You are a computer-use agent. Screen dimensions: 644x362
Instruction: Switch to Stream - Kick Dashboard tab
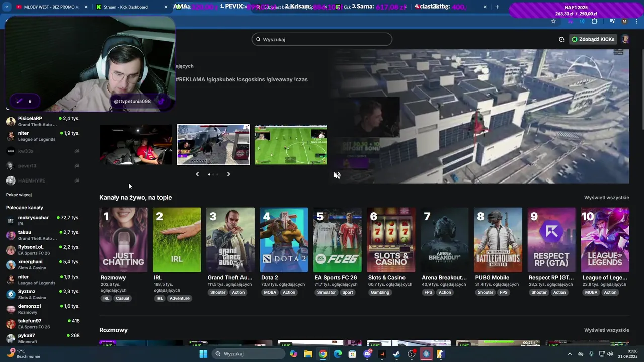pyautogui.click(x=132, y=7)
